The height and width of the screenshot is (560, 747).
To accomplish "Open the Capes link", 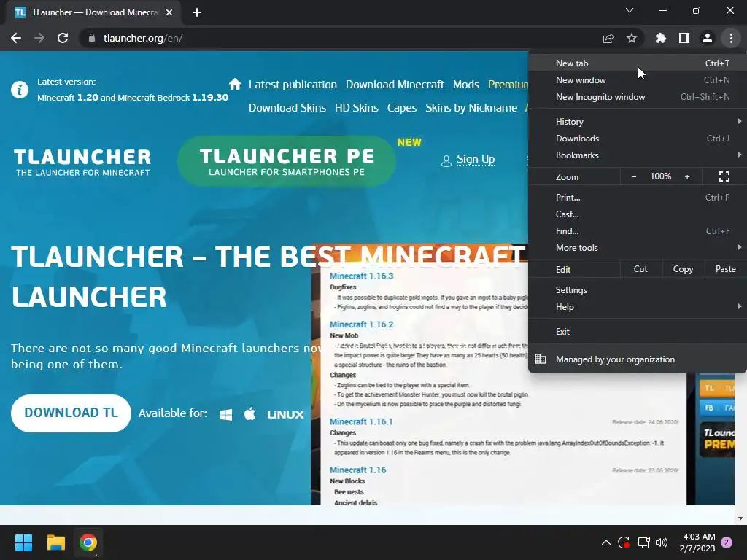I will coord(402,108).
